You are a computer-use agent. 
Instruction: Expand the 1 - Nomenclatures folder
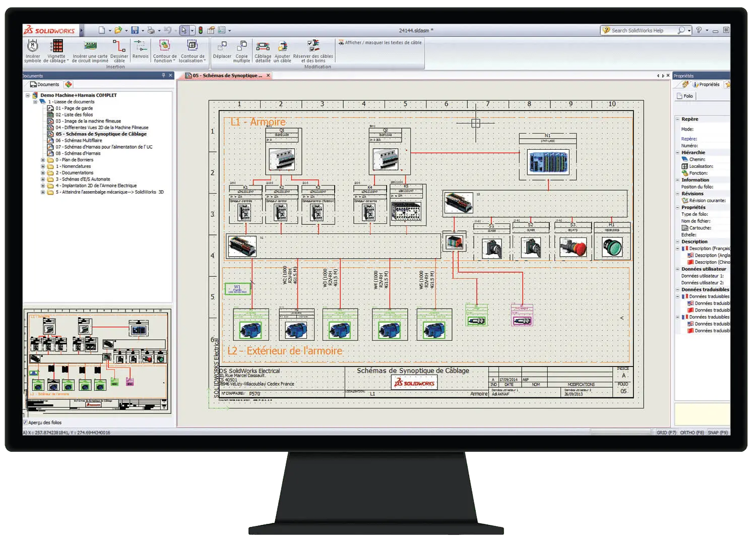pyautogui.click(x=43, y=166)
